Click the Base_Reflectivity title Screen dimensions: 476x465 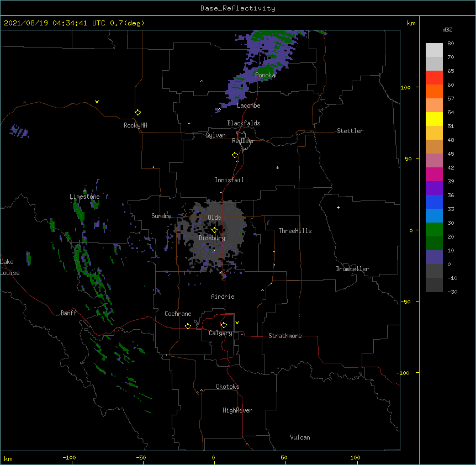coord(238,8)
